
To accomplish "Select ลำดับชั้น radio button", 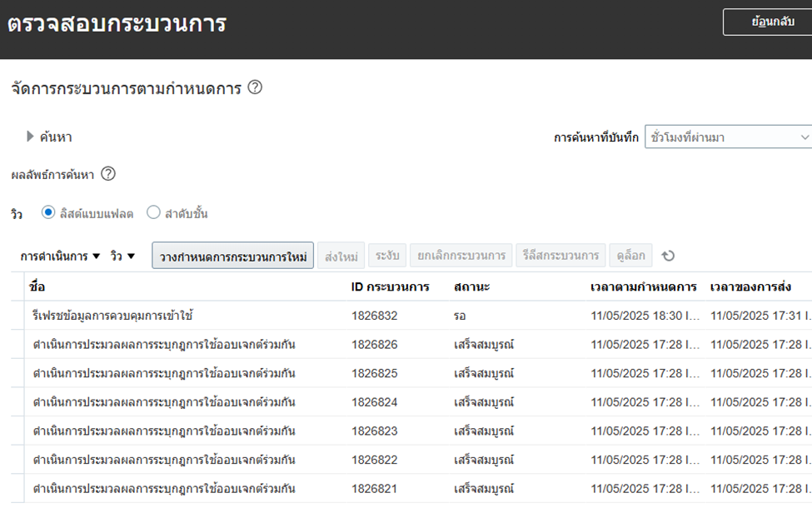I will click(153, 213).
